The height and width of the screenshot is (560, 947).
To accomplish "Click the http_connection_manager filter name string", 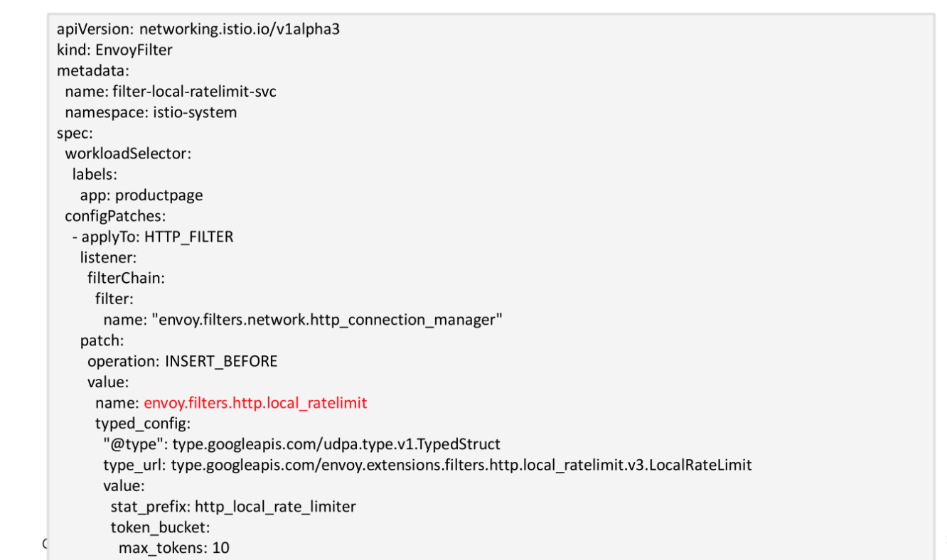I will [328, 320].
